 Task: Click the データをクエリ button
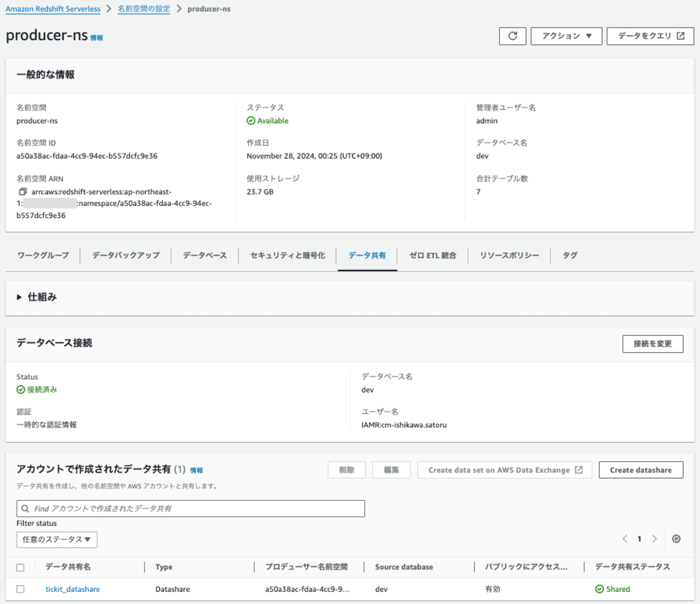tap(650, 36)
